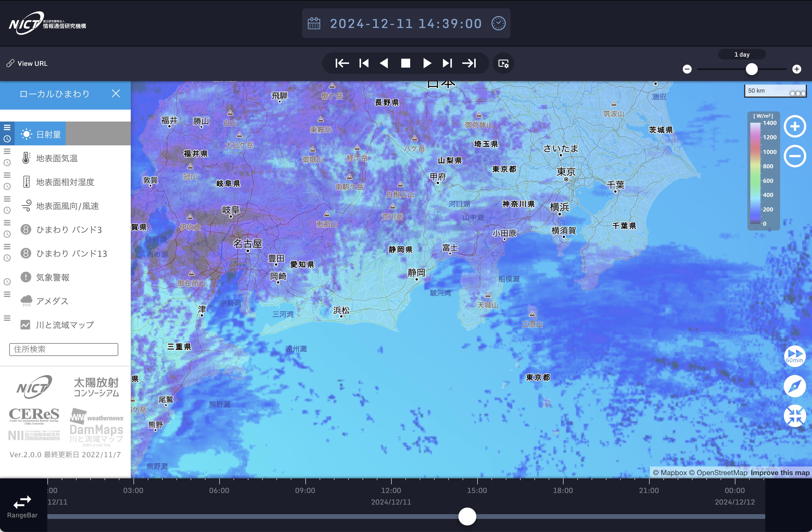
Task: Expand the scale bar options dots
Action: [798, 93]
